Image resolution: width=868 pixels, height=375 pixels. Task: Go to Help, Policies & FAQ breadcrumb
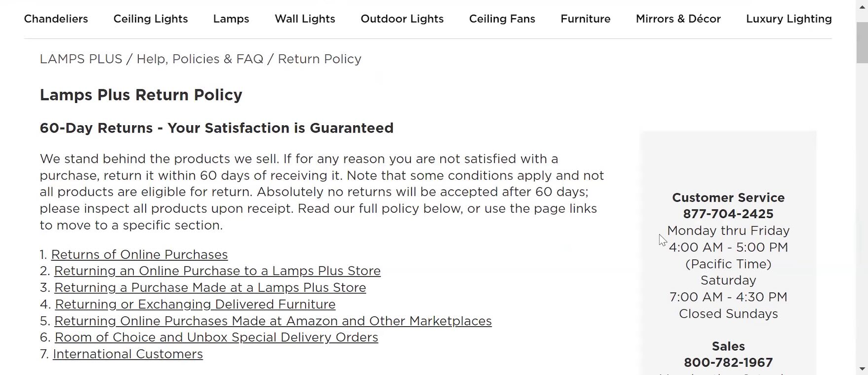pyautogui.click(x=200, y=59)
